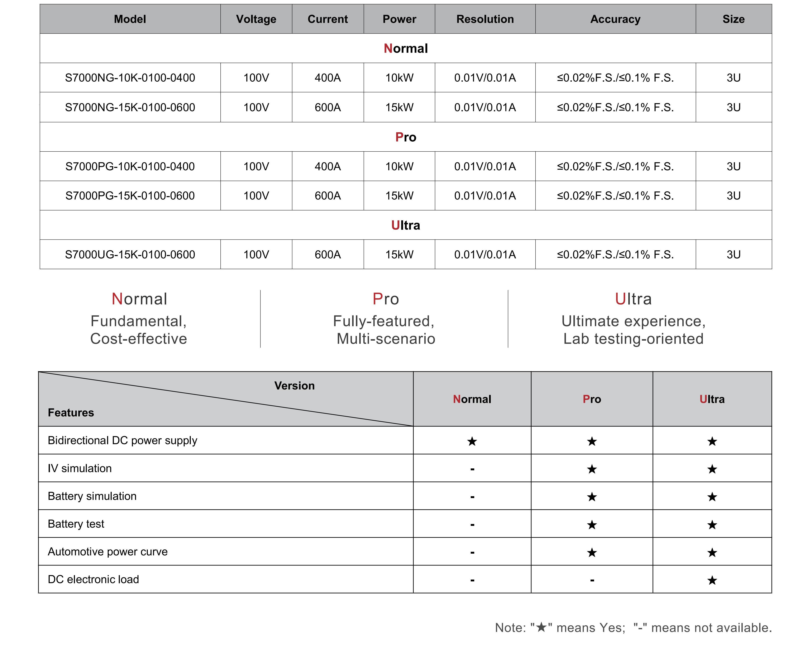The width and height of the screenshot is (812, 652).
Task: Click the Ultra column header in features table
Action: [712, 399]
